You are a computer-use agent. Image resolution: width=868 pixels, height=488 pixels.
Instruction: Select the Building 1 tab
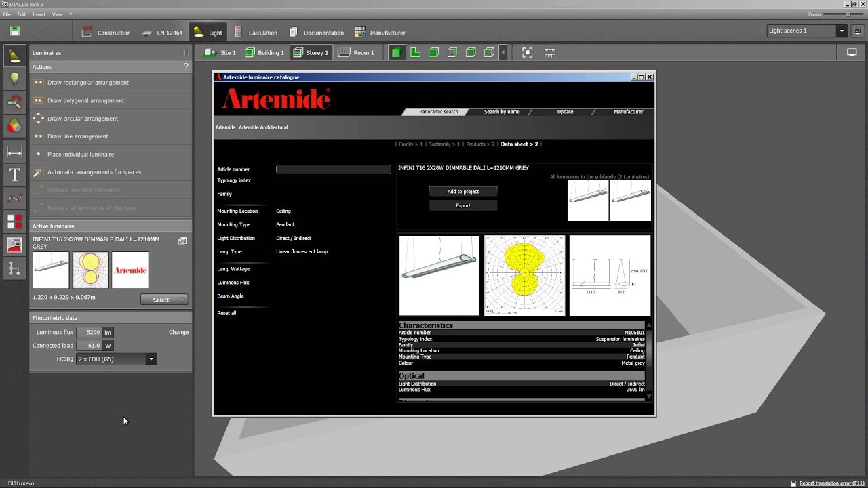tap(264, 52)
